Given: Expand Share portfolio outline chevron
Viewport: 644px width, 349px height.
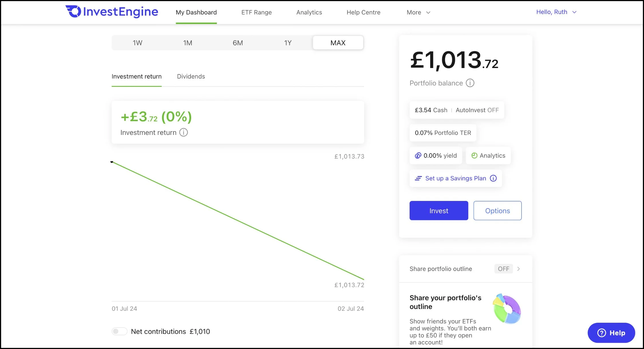Looking at the screenshot, I should point(518,269).
